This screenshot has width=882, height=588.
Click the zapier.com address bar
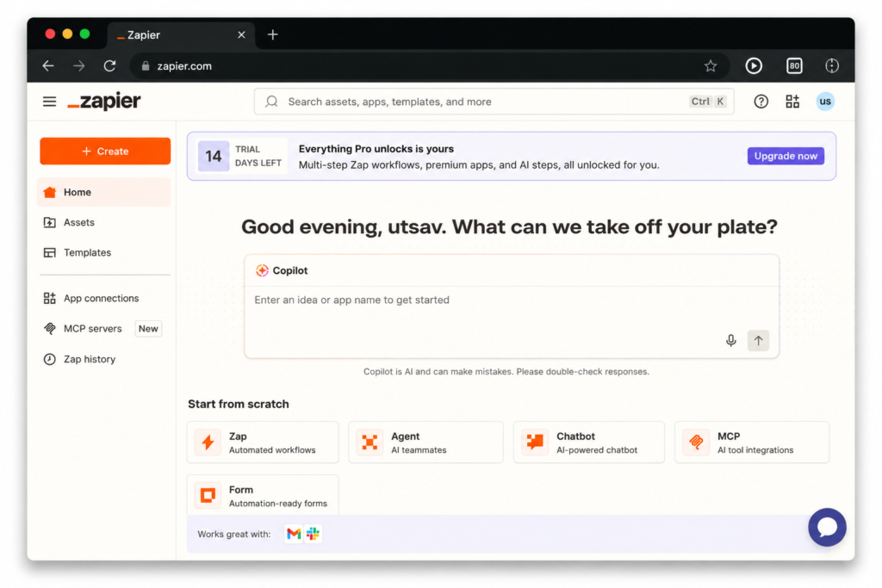431,66
